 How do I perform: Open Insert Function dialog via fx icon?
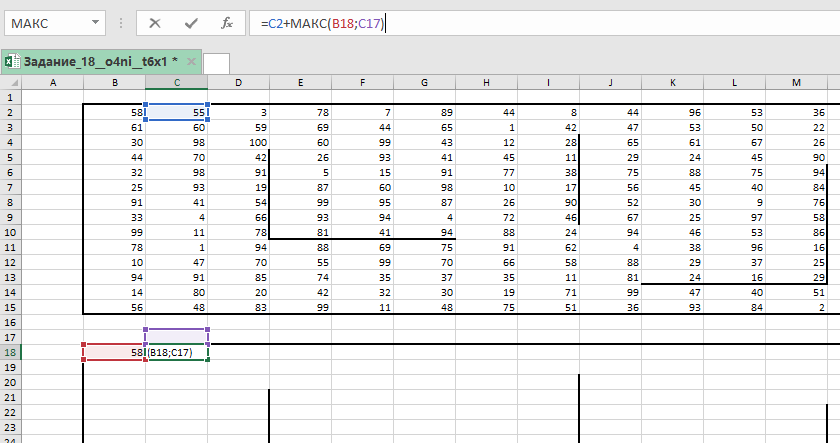click(x=227, y=22)
